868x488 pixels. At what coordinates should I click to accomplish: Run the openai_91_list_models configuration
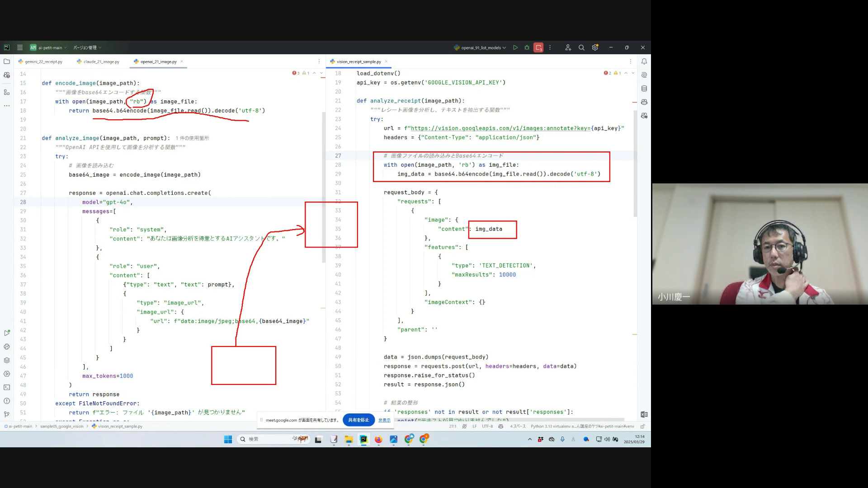pos(515,47)
